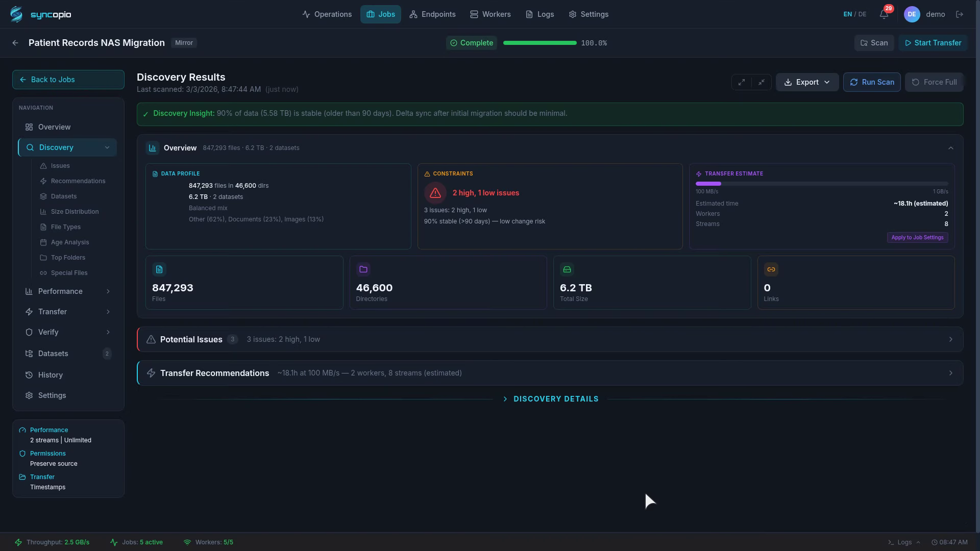
Task: Open the Logs panel in the status bar
Action: coord(904,542)
